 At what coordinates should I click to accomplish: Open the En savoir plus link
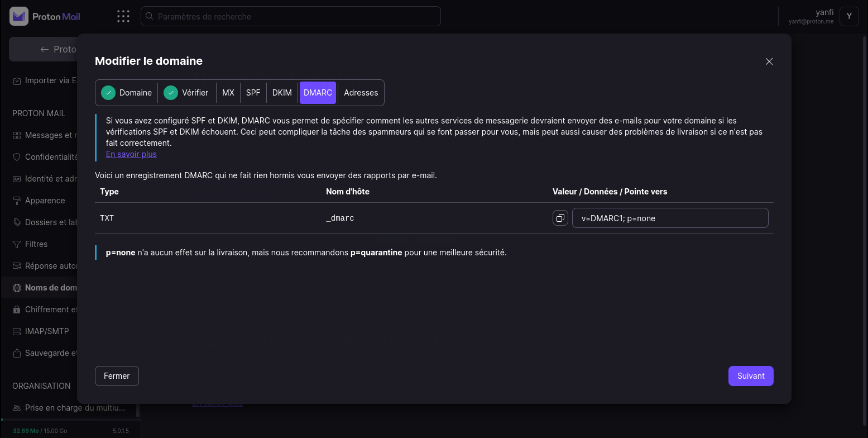131,154
